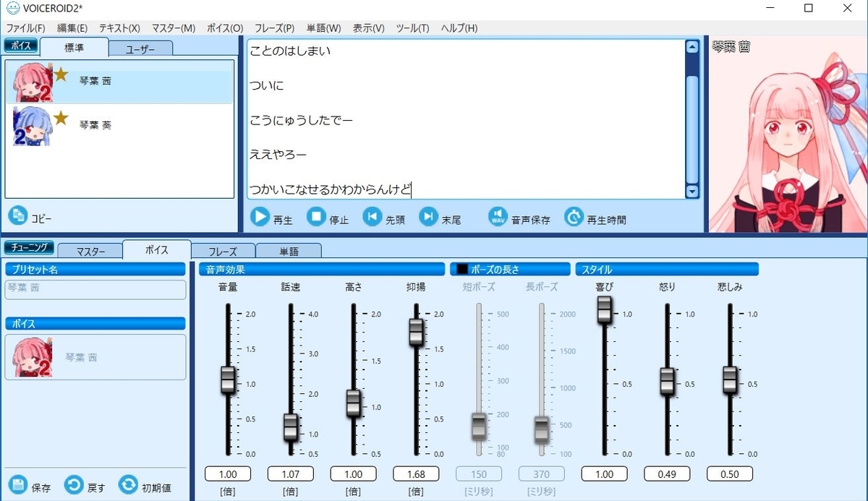The image size is (868, 501).
Task: Revert changes with the 戻す icon
Action: (x=73, y=484)
